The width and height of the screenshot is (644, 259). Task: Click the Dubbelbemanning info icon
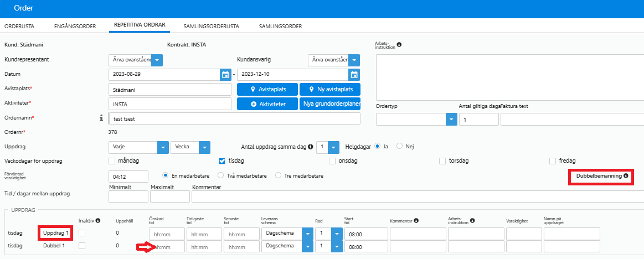coord(626,175)
